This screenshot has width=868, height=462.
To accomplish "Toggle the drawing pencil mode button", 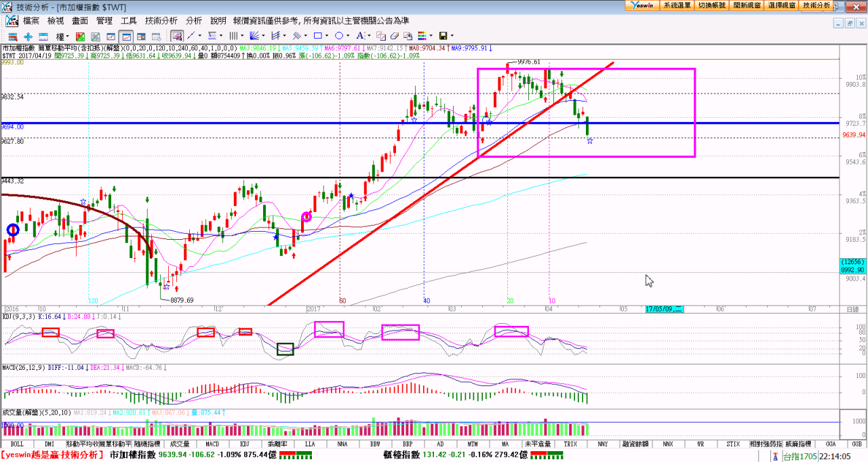I will [x=177, y=36].
